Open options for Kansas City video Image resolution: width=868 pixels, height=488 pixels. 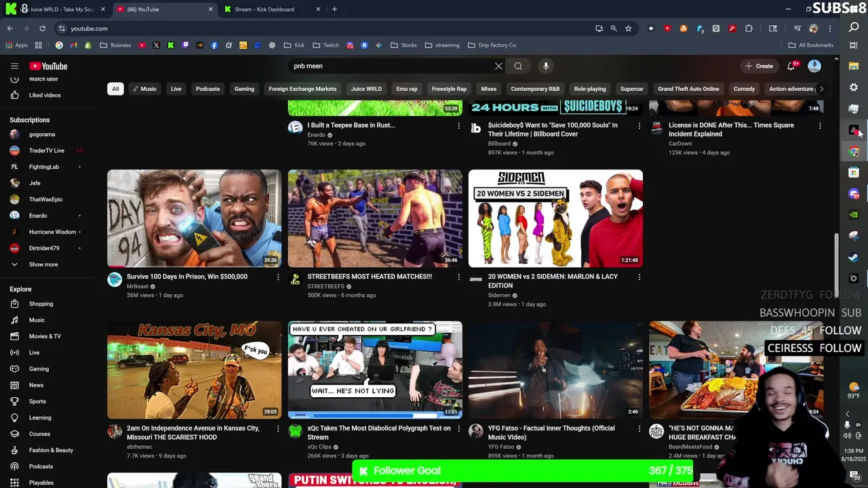coord(277,428)
